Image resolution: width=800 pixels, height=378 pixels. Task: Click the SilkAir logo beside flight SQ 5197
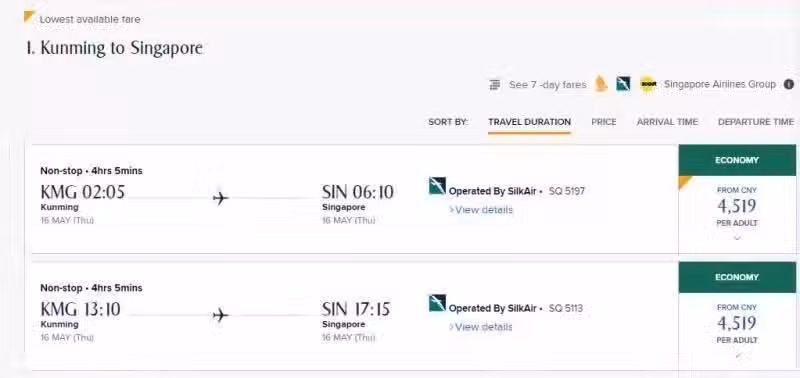coord(437,186)
